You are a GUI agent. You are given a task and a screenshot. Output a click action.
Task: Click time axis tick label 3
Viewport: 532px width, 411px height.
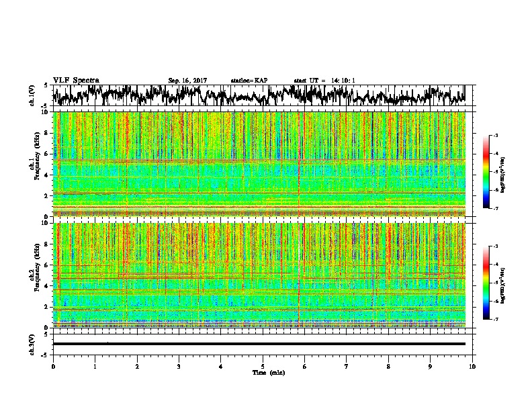pyautogui.click(x=179, y=367)
